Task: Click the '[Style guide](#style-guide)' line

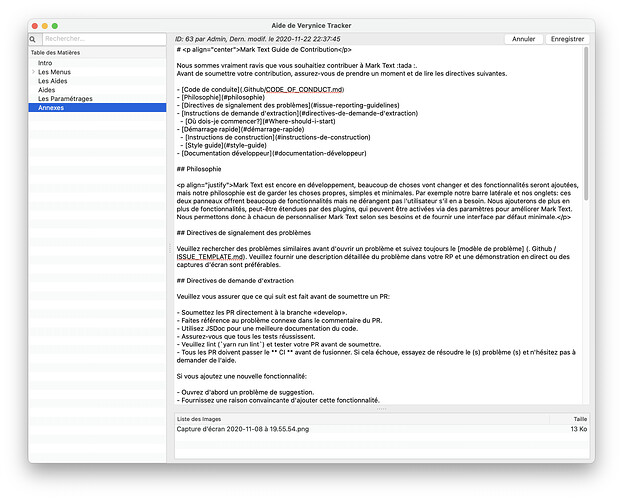Action: click(x=226, y=145)
